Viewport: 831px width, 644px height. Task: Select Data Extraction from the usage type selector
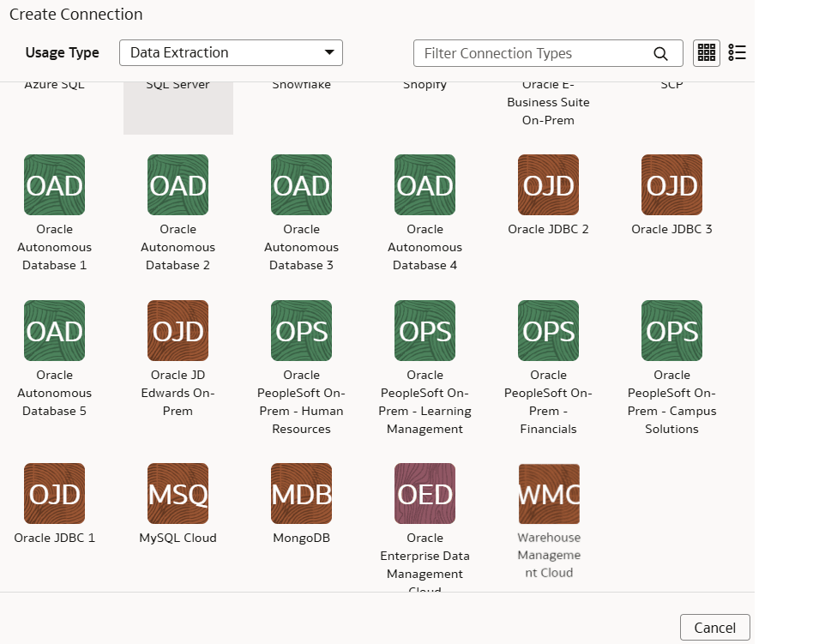pos(230,52)
